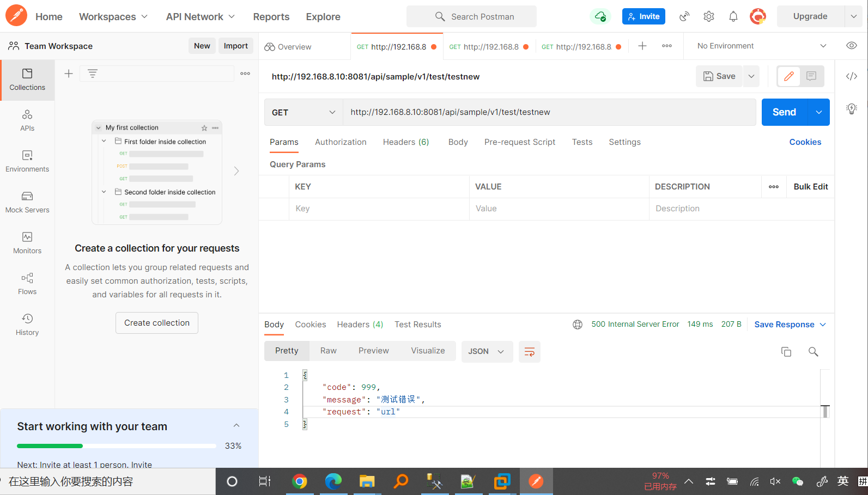Click the Flows icon in sidebar
This screenshot has width=868, height=495.
click(27, 284)
